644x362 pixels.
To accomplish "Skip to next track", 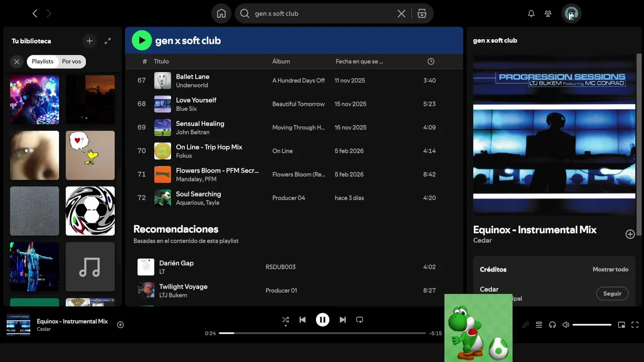I will [343, 320].
